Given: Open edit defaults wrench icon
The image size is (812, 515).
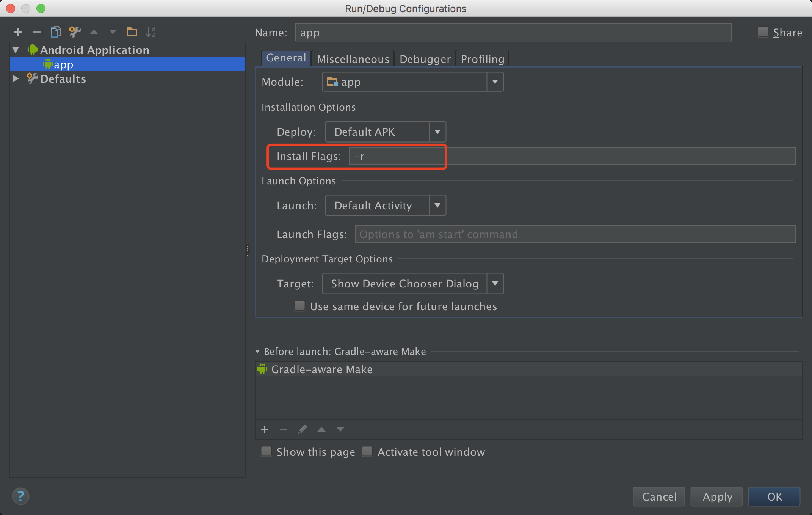Looking at the screenshot, I should 75,32.
